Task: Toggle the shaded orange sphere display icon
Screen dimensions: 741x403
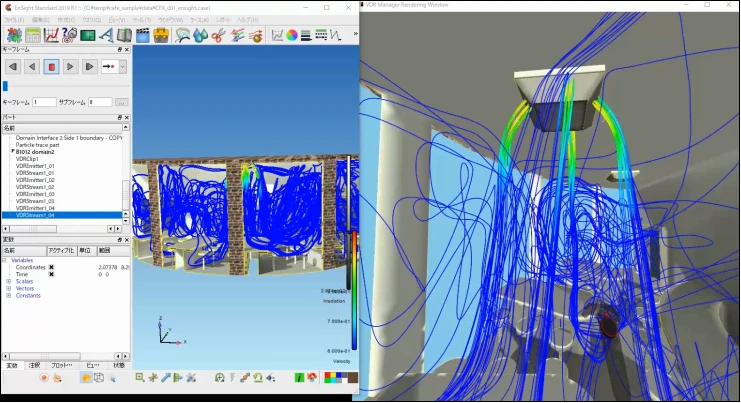Action: (x=86, y=377)
